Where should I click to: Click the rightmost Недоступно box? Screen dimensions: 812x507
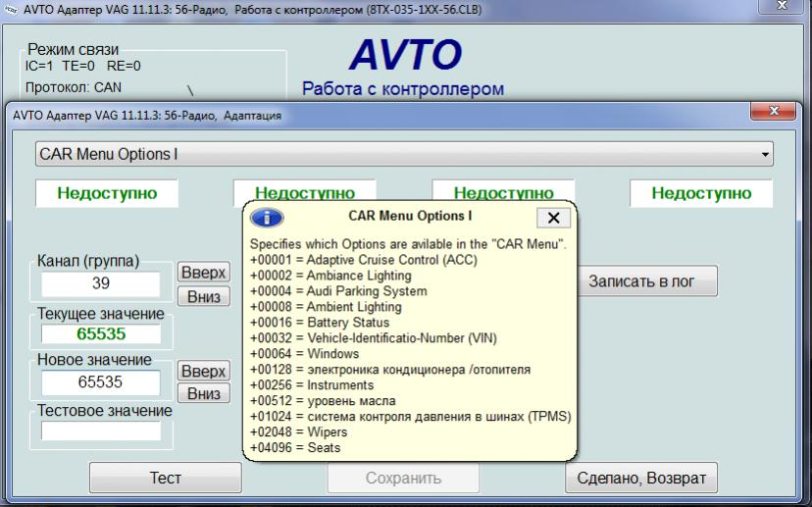click(701, 193)
